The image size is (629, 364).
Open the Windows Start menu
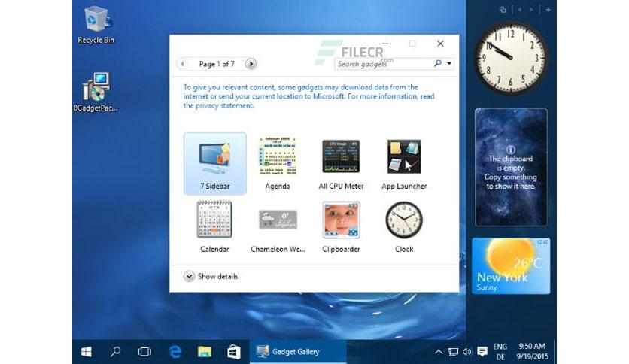pyautogui.click(x=87, y=352)
